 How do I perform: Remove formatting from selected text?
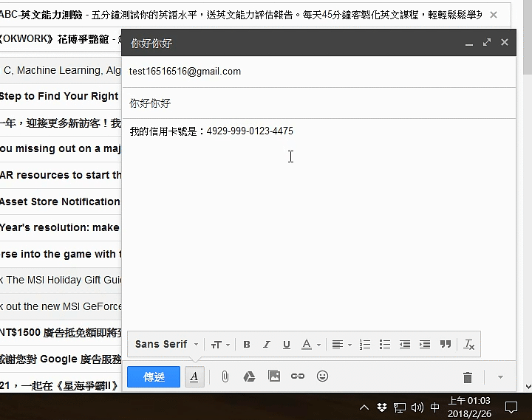click(x=468, y=345)
